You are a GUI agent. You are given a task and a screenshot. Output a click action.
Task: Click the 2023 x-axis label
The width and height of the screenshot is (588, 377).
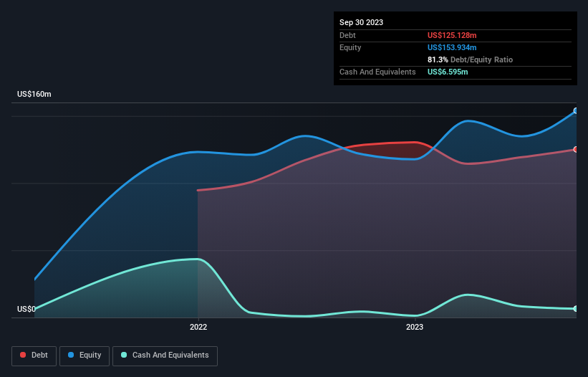click(415, 327)
